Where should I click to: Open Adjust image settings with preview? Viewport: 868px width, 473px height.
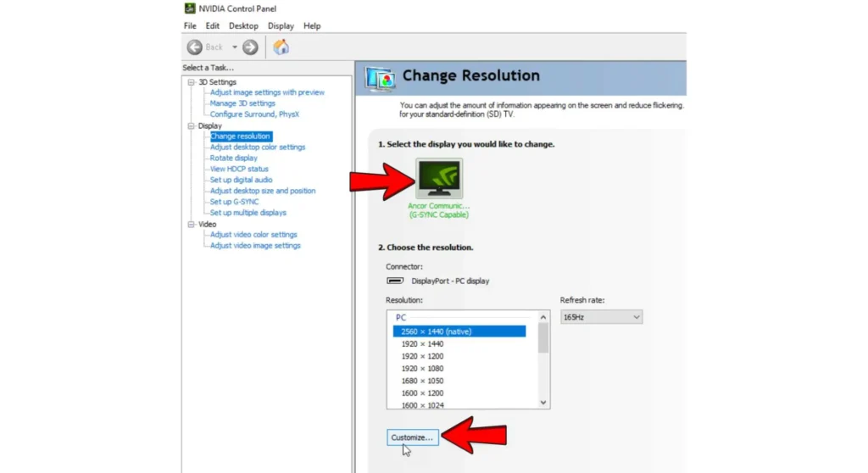tap(267, 92)
